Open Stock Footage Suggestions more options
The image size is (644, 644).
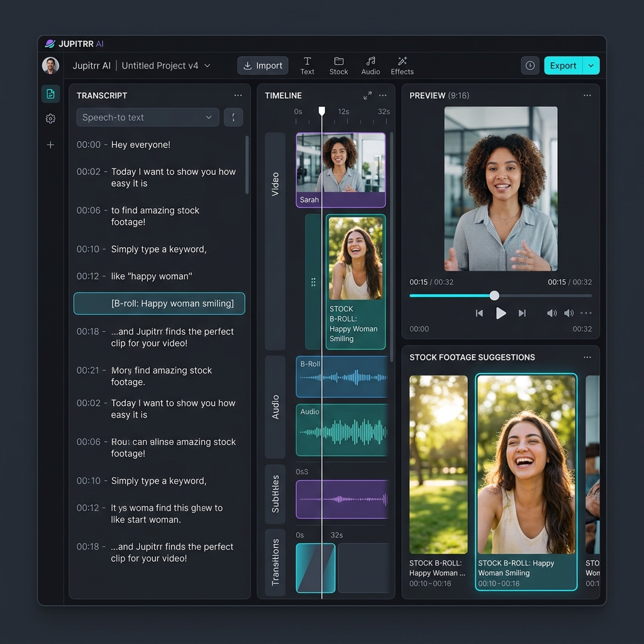[587, 357]
